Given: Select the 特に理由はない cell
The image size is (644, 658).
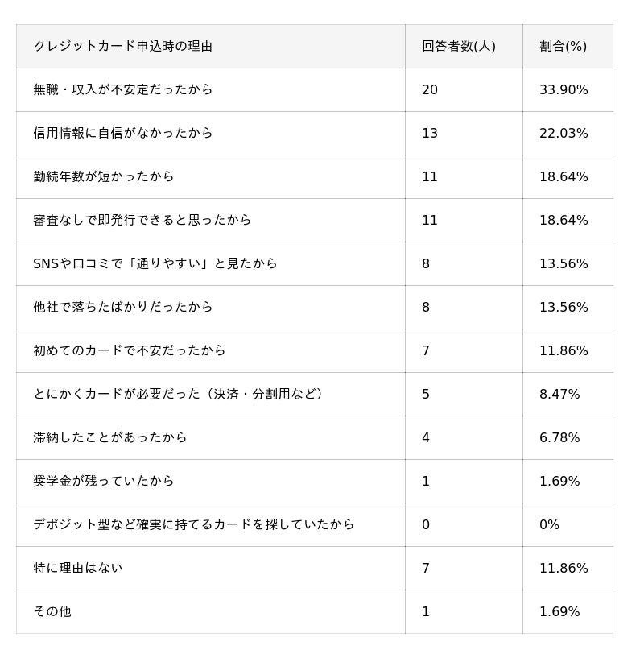Looking at the screenshot, I should pos(78,569).
